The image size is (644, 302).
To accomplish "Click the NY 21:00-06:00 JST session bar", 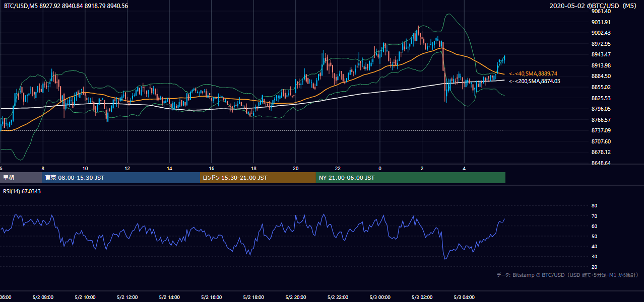I will [x=411, y=178].
